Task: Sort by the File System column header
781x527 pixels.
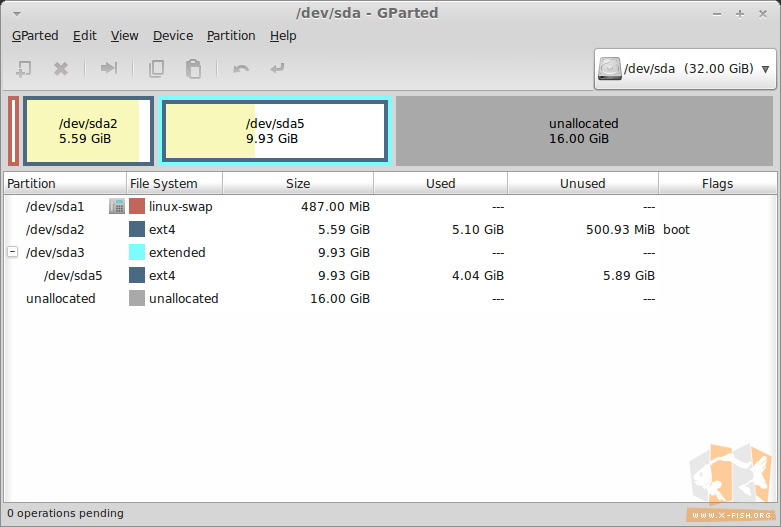Action: coord(174,183)
